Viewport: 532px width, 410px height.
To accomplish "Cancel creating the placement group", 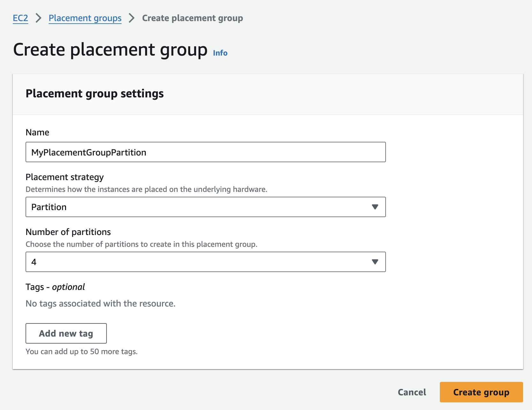I will pyautogui.click(x=412, y=392).
